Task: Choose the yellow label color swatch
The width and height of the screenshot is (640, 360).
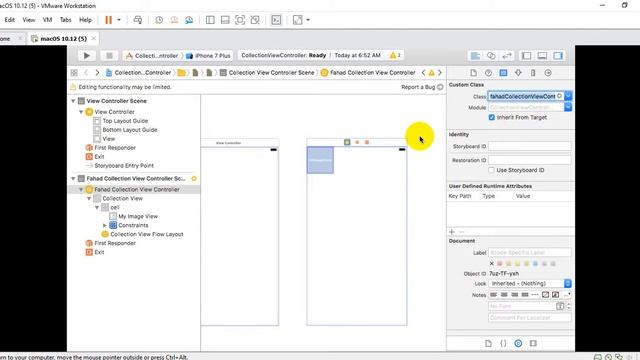Action: 517,264
